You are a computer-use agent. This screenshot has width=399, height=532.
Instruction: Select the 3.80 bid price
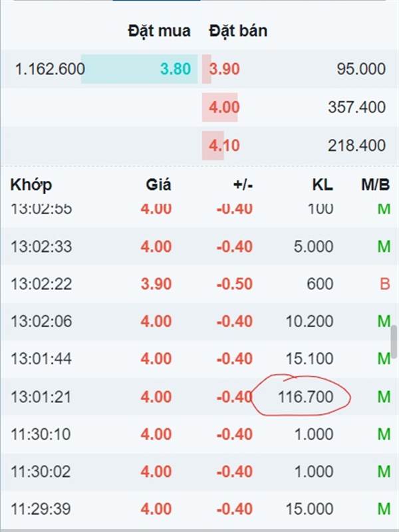coord(176,69)
